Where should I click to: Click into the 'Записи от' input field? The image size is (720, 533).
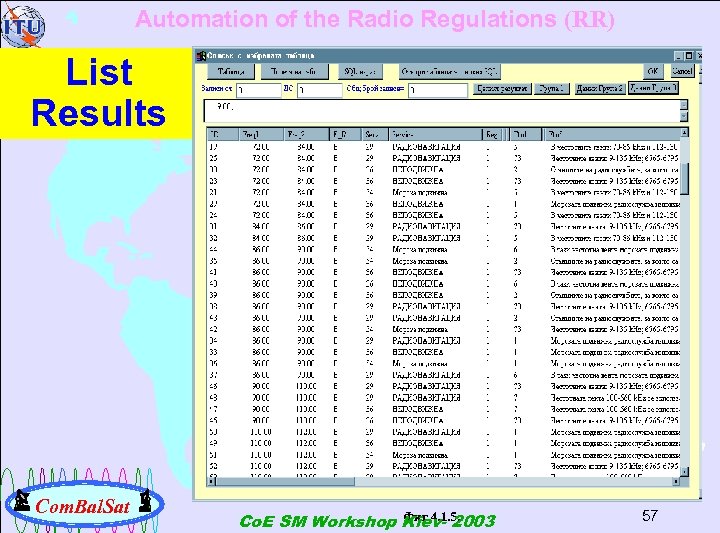pos(259,90)
